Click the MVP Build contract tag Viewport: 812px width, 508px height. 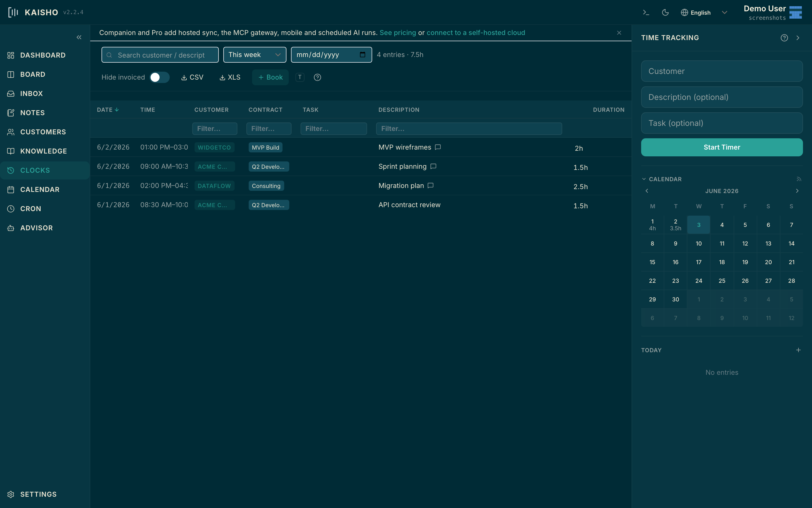point(265,148)
